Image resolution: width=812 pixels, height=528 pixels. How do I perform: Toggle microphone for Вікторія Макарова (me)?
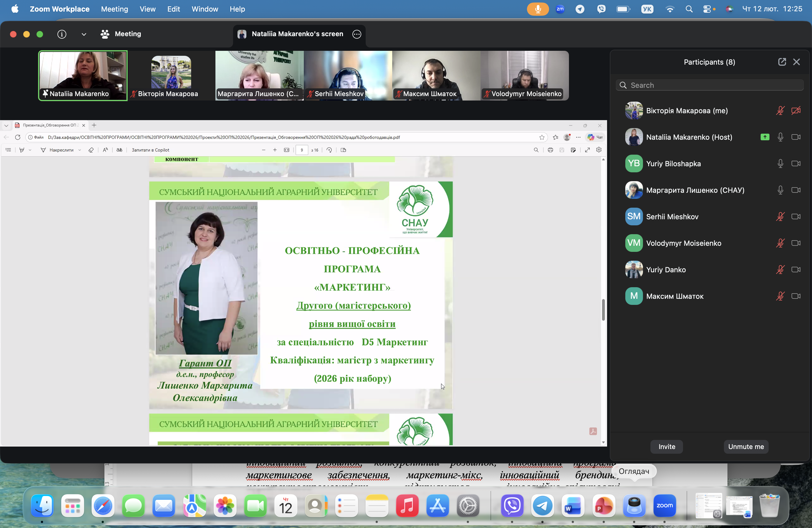(780, 110)
